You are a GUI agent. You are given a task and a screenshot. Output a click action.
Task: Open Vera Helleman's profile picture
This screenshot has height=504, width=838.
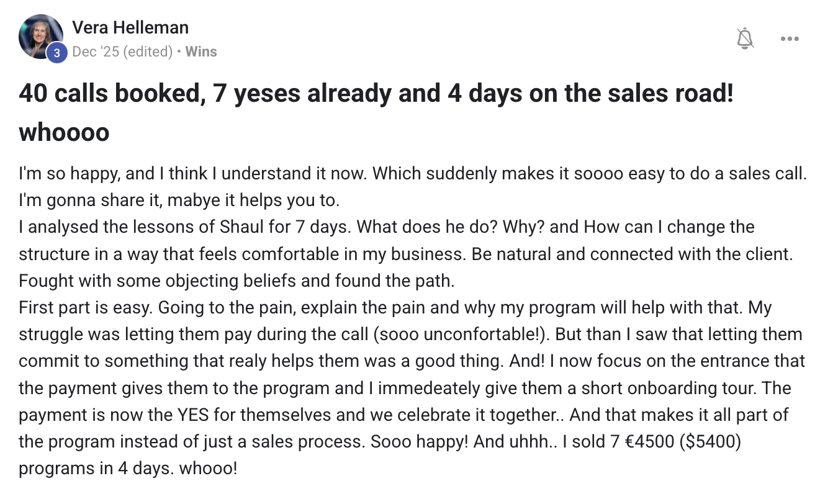[x=41, y=36]
